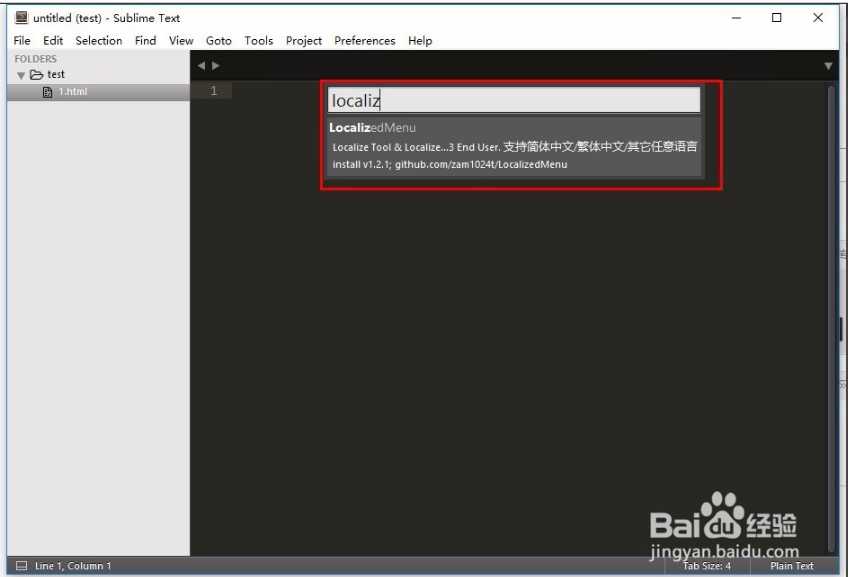Select LocalizedMenu package result
Screen dimensions: 848x577
(514, 146)
